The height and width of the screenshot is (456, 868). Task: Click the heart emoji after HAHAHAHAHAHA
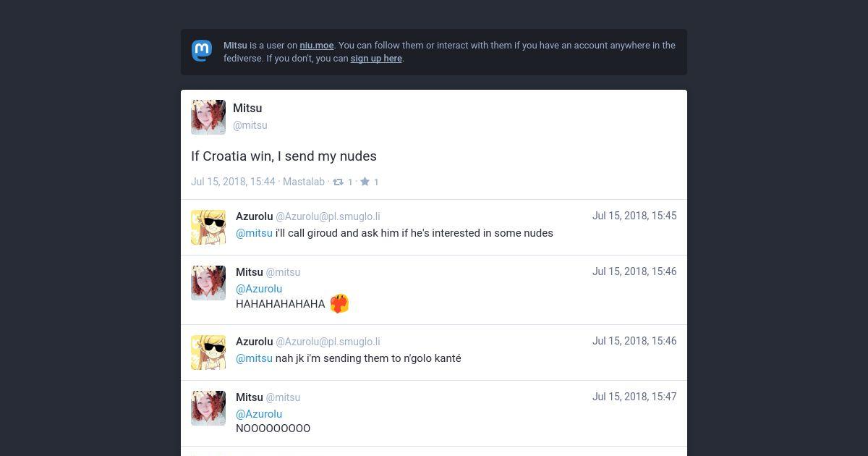339,304
